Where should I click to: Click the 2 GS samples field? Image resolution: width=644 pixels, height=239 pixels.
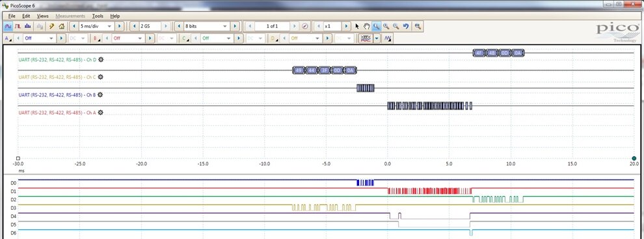point(150,26)
